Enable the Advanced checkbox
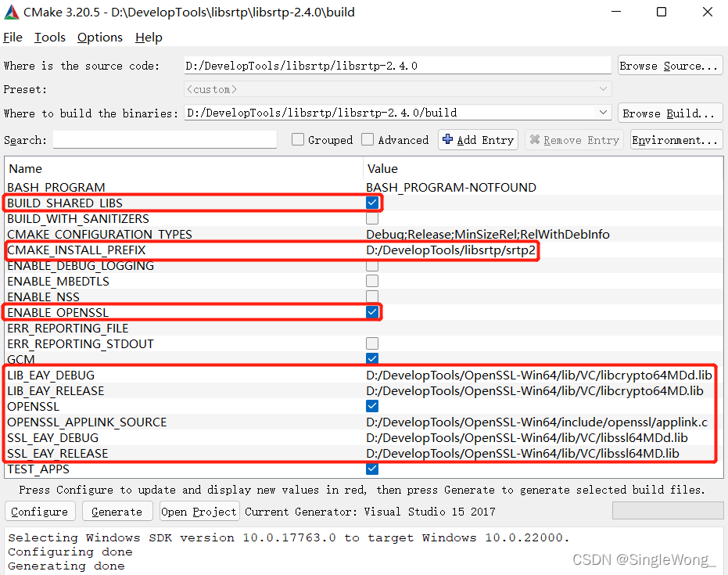The width and height of the screenshot is (728, 575). [x=368, y=140]
